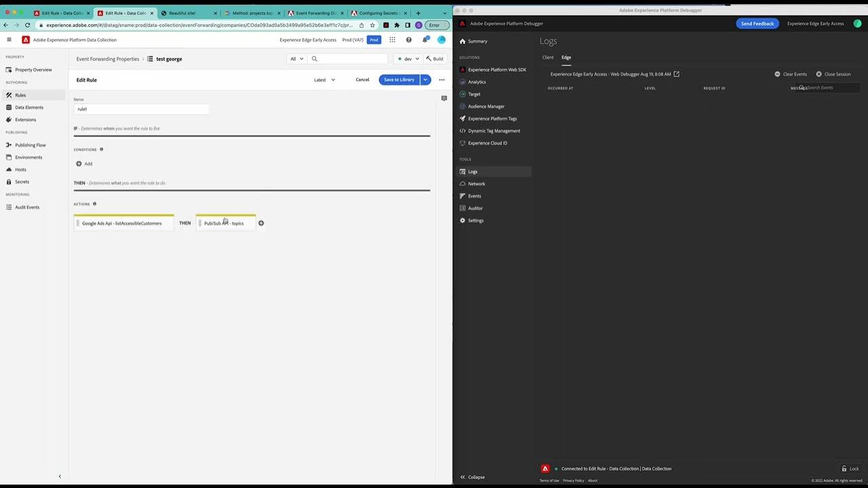This screenshot has width=868, height=488.
Task: Select the Network tool in the debugger
Action: (x=476, y=184)
